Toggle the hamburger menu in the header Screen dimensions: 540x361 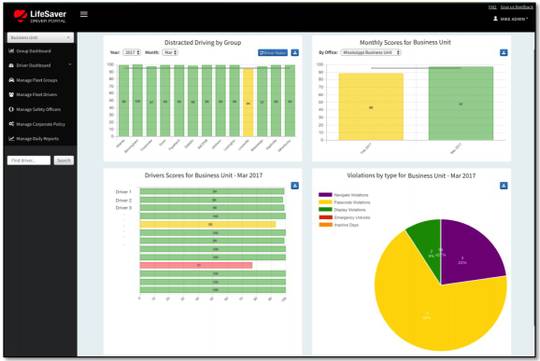click(x=84, y=14)
